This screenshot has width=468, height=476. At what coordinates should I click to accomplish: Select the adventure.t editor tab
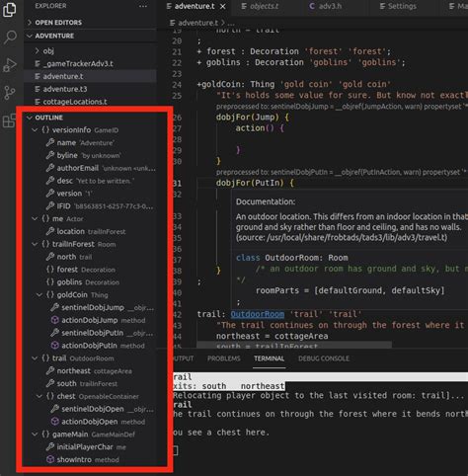point(195,6)
